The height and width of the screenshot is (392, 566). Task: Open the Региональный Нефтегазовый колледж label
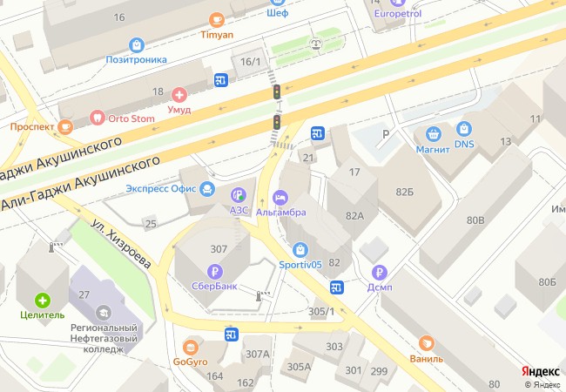pos(104,339)
